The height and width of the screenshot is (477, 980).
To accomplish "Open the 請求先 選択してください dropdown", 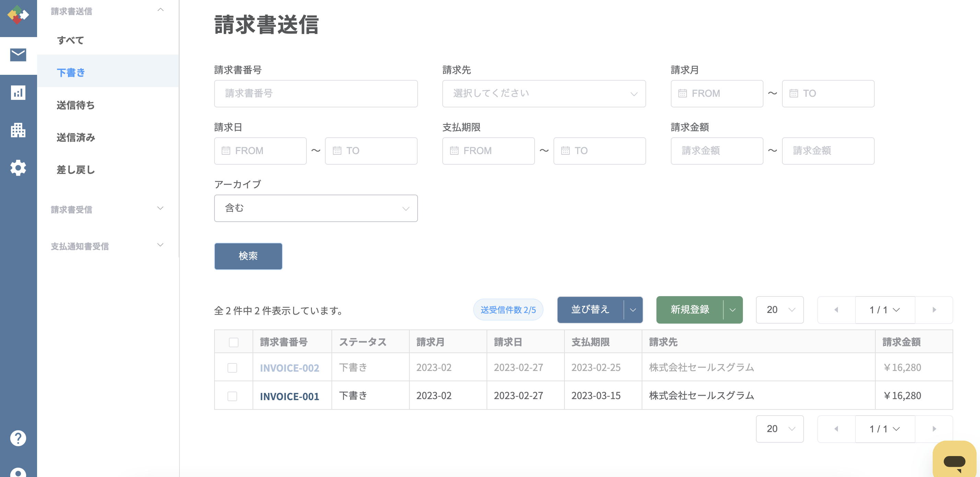I will point(544,94).
